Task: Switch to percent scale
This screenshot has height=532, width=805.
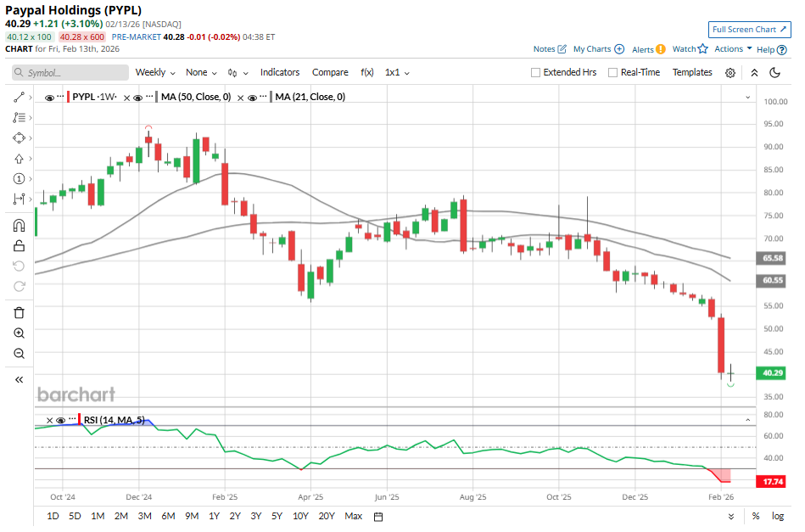Action: tap(756, 517)
